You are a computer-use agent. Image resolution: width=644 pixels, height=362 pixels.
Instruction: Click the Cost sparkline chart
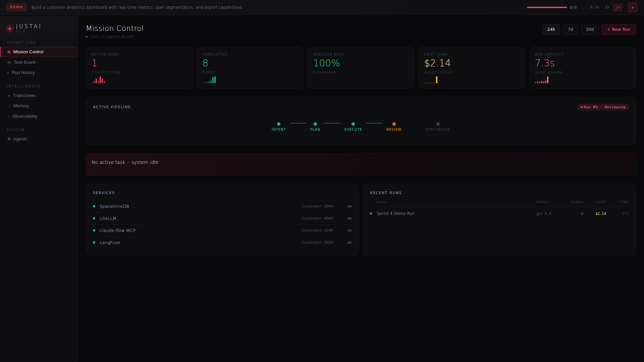(431, 80)
